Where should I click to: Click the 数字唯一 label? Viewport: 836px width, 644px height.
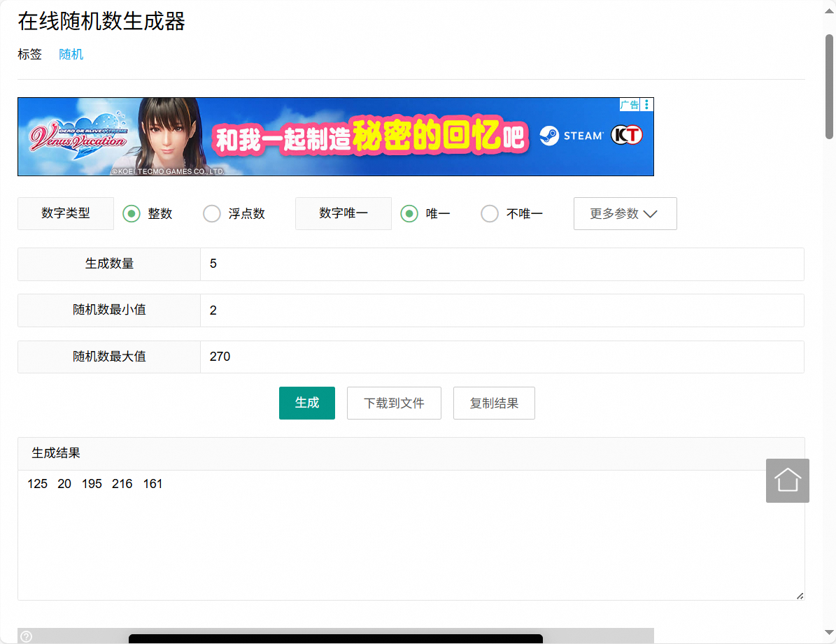343,213
